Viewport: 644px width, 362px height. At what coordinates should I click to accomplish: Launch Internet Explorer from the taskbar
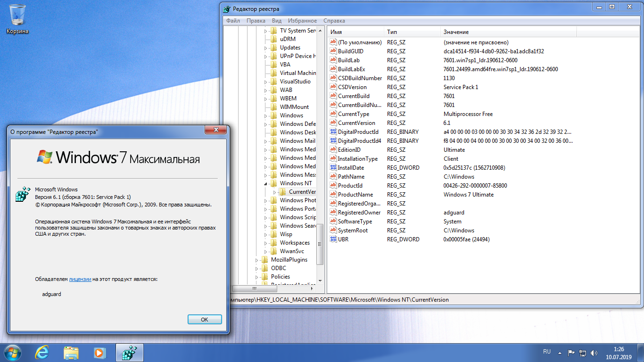click(x=42, y=352)
